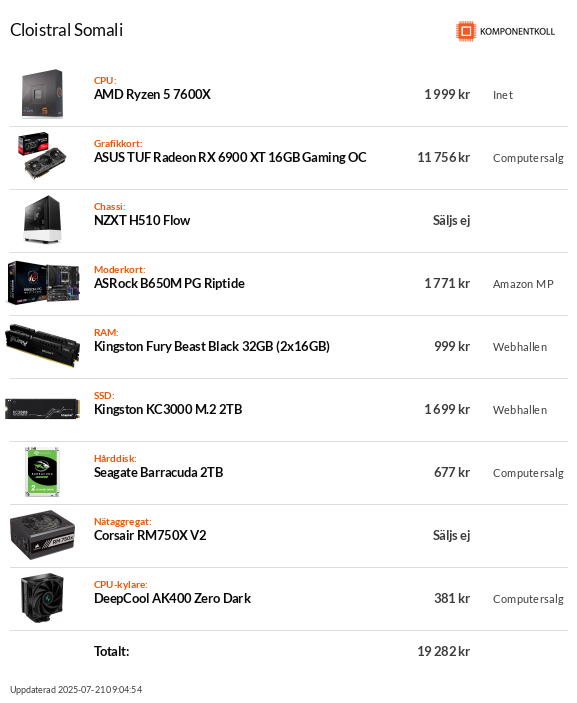This screenshot has height=703, width=577.
Task: Click Webhallen store next to Kingston RAM
Action: point(520,347)
